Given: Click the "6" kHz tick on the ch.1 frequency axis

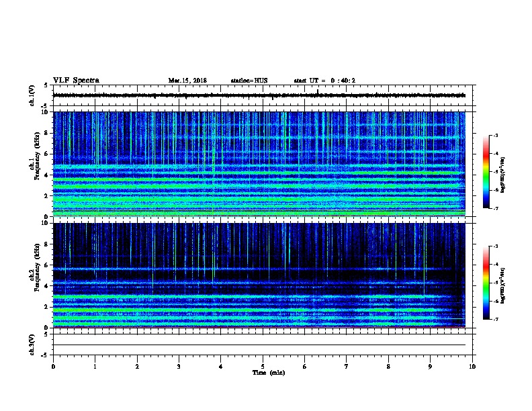Looking at the screenshot, I should (x=46, y=154).
